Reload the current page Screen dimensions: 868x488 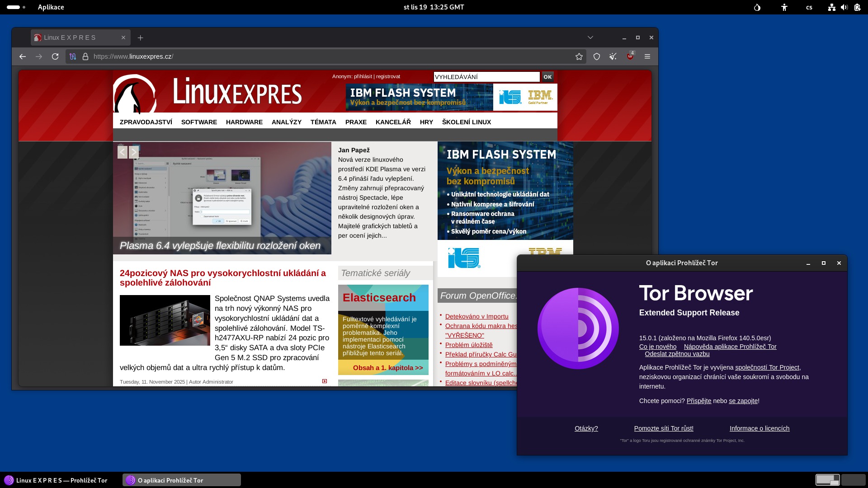pos(55,56)
